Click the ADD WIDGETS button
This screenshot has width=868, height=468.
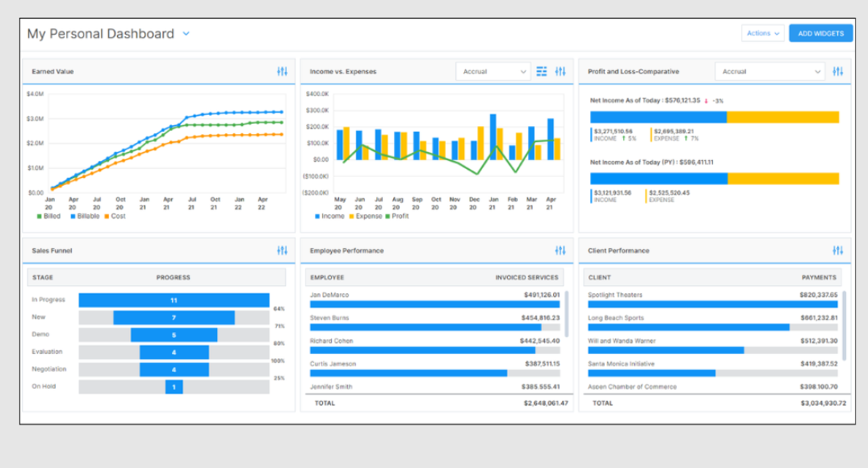coord(820,33)
